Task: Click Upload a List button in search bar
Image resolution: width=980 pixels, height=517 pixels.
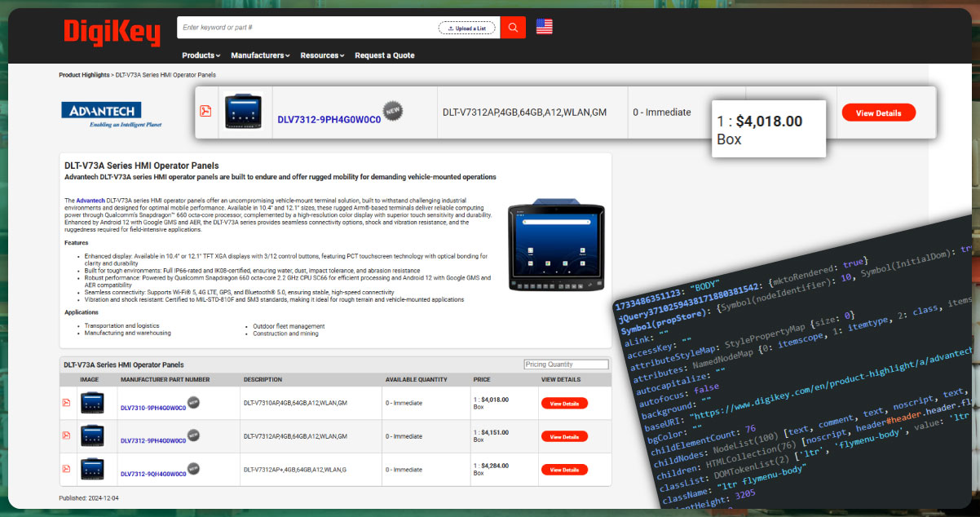Action: (x=467, y=28)
